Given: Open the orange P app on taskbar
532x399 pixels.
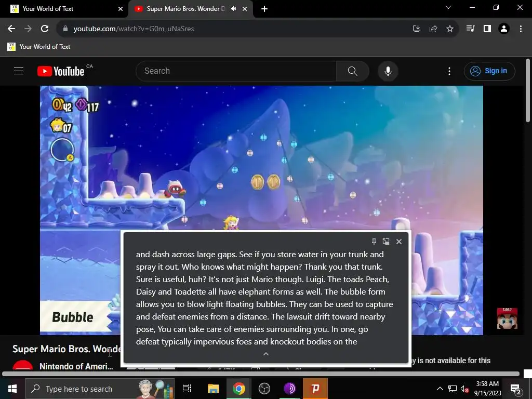Looking at the screenshot, I should (315, 389).
